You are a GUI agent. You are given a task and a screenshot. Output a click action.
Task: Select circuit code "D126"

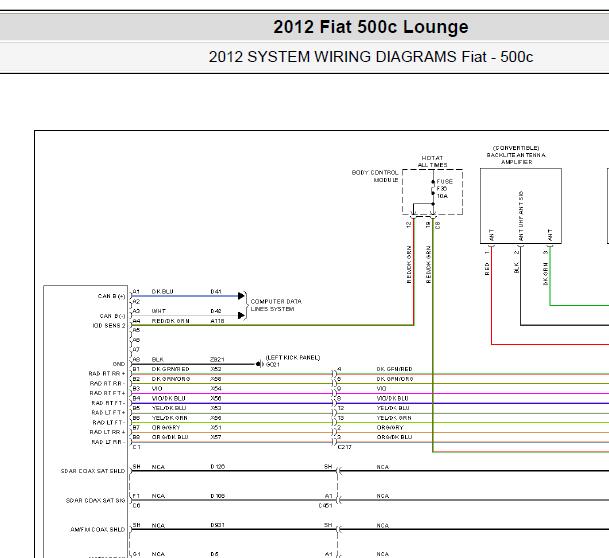click(217, 467)
